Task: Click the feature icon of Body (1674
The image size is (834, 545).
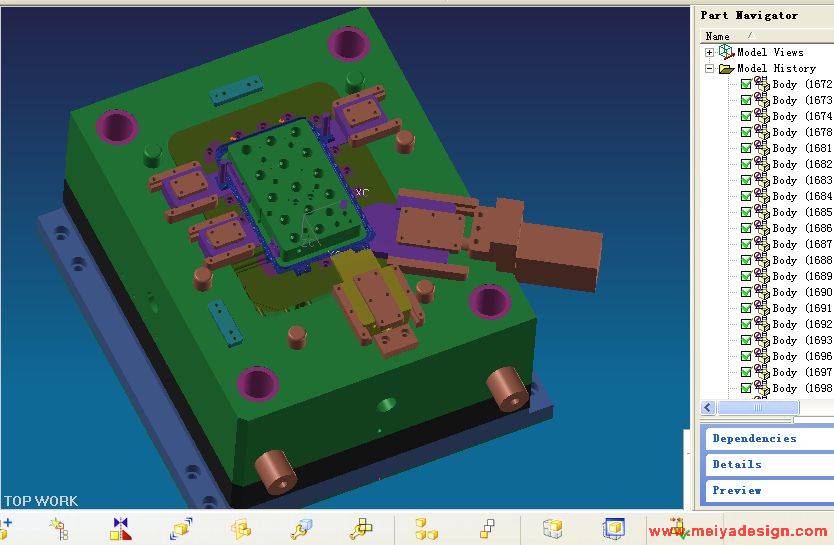Action: coord(762,116)
